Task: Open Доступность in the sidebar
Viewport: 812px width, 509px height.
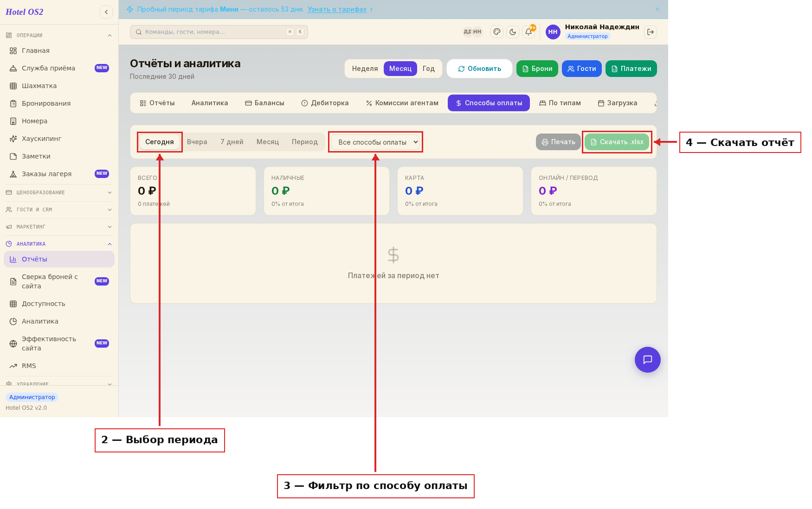Action: coord(59,304)
